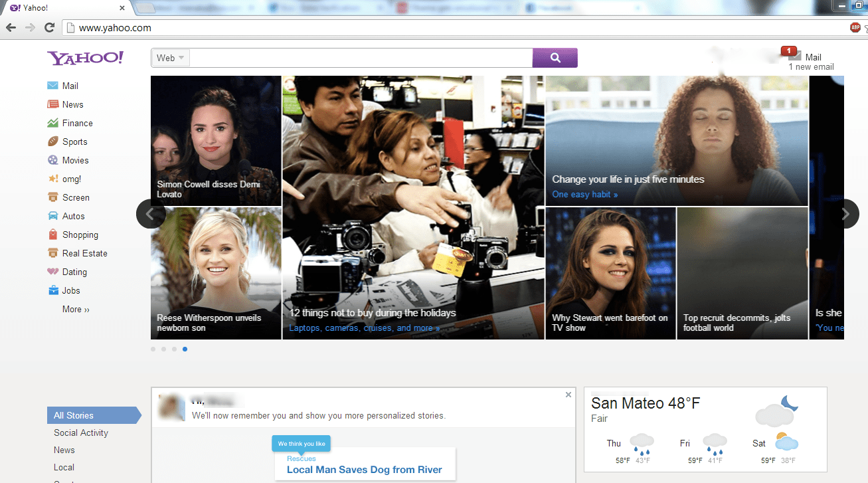The width and height of the screenshot is (868, 483).
Task: Select the Screen icon in the sidebar
Action: [52, 197]
